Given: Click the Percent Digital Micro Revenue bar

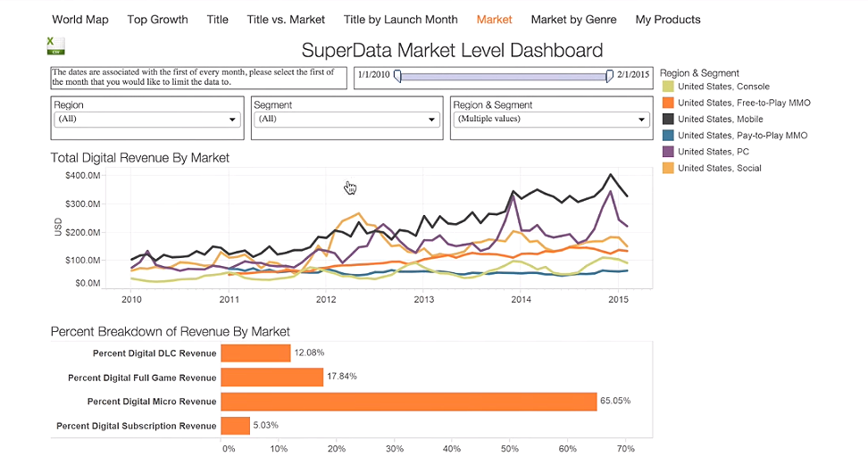Looking at the screenshot, I should pyautogui.click(x=408, y=402).
